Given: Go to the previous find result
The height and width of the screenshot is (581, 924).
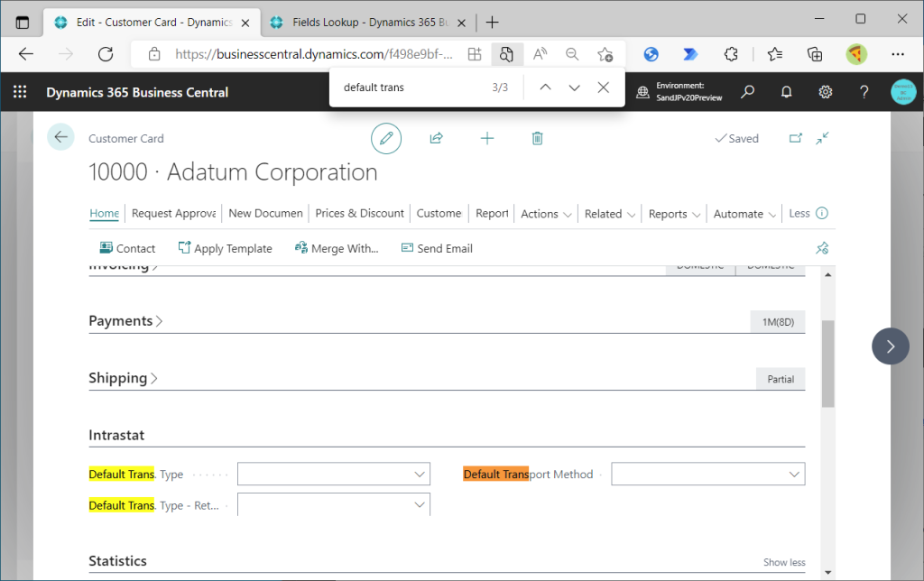Looking at the screenshot, I should [x=545, y=88].
